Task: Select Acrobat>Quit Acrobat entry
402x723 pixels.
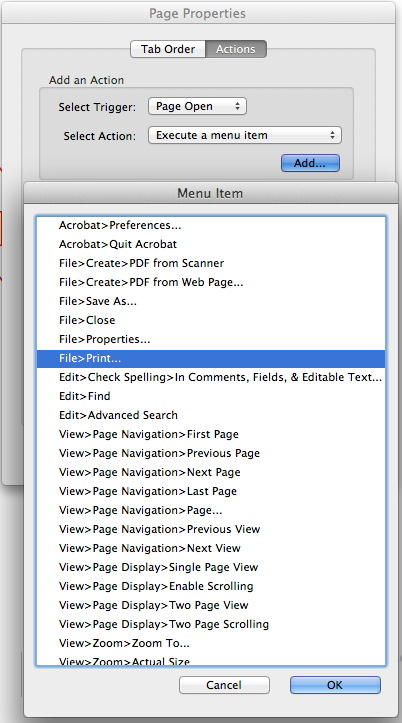Action: click(211, 244)
